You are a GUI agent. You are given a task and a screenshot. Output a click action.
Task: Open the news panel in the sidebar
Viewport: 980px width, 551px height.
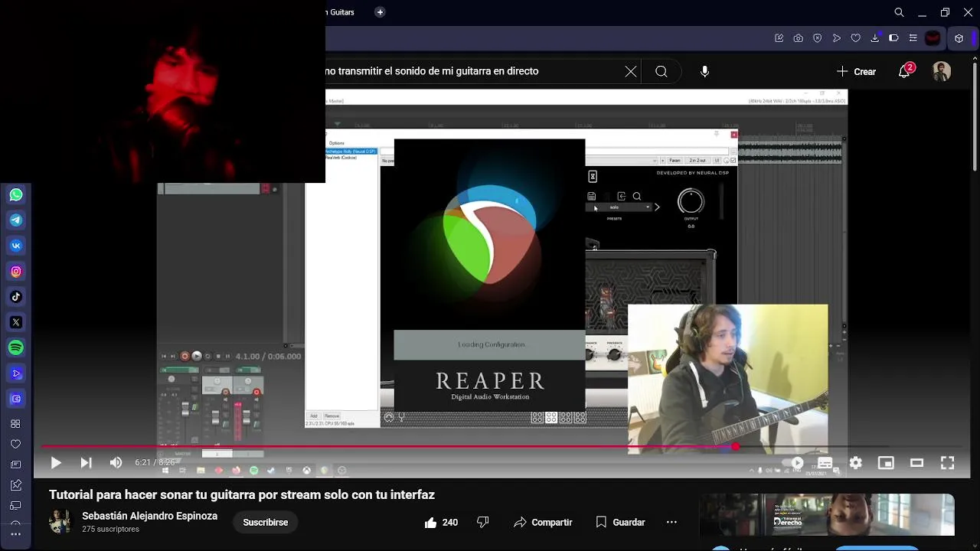(x=15, y=465)
